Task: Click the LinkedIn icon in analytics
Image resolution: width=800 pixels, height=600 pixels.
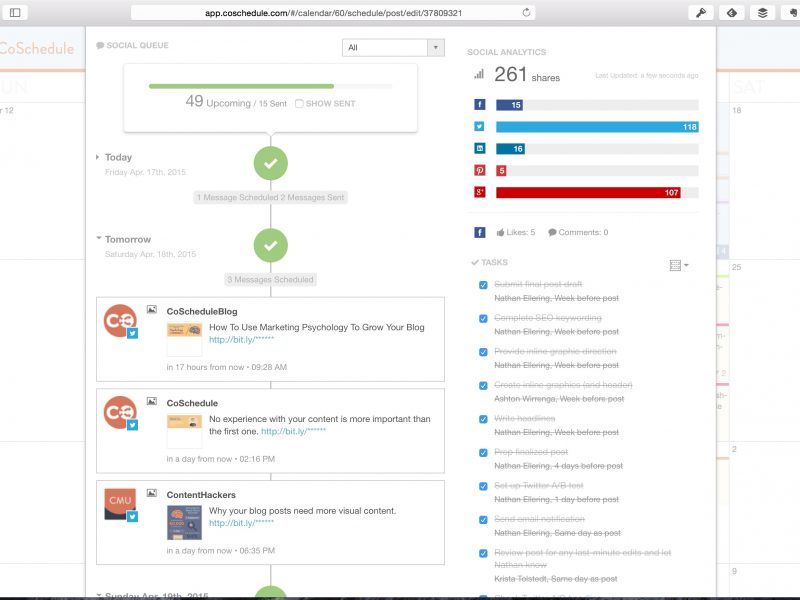Action: (x=480, y=148)
